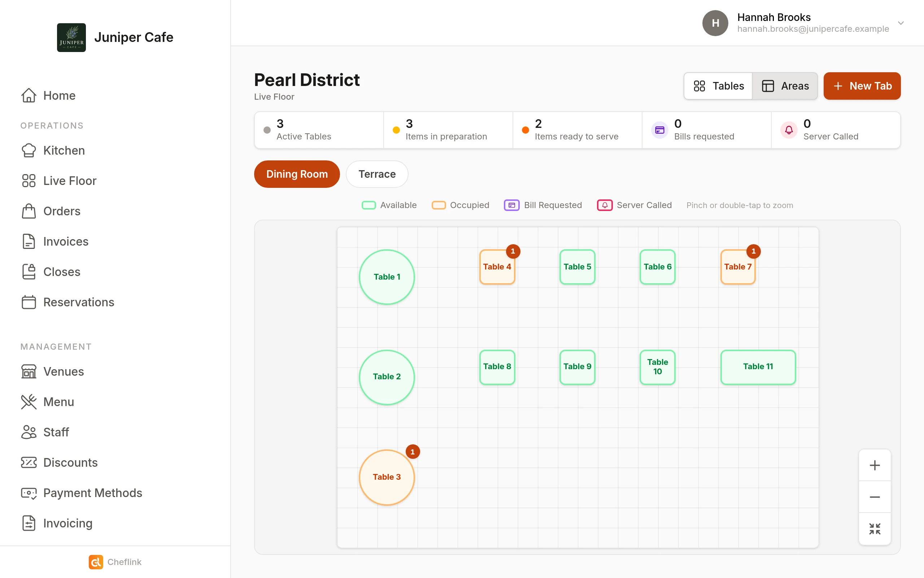Viewport: 924px width, 578px height.
Task: Create a New Tab
Action: click(x=862, y=86)
